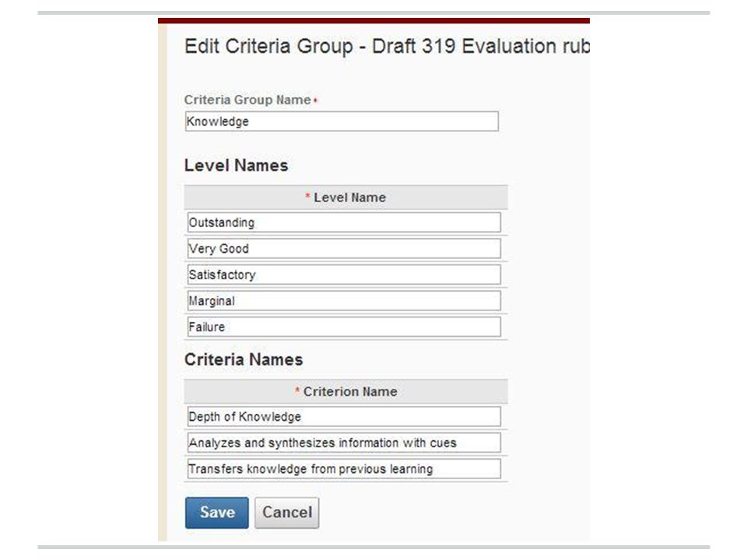Edit the Transfers knowledge criterion field
The width and height of the screenshot is (747, 560).
[344, 469]
